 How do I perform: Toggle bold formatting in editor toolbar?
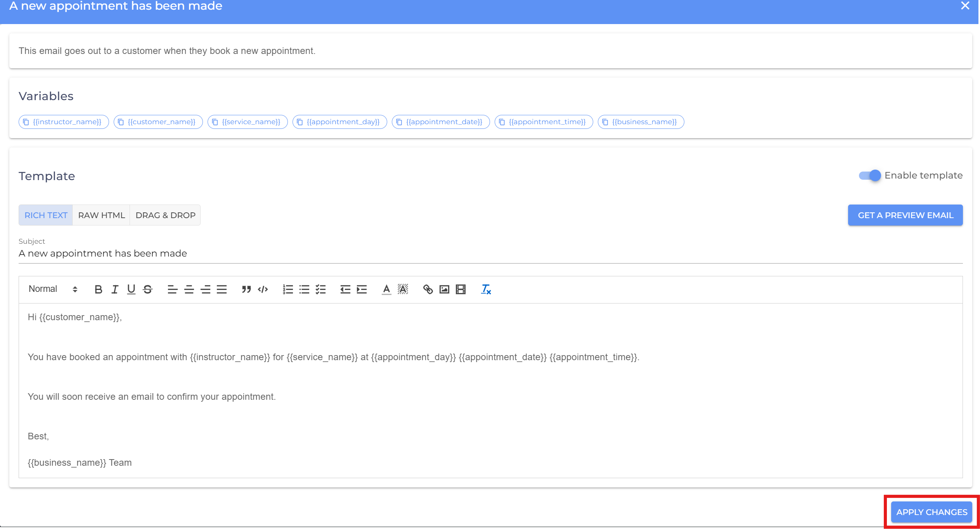tap(98, 290)
